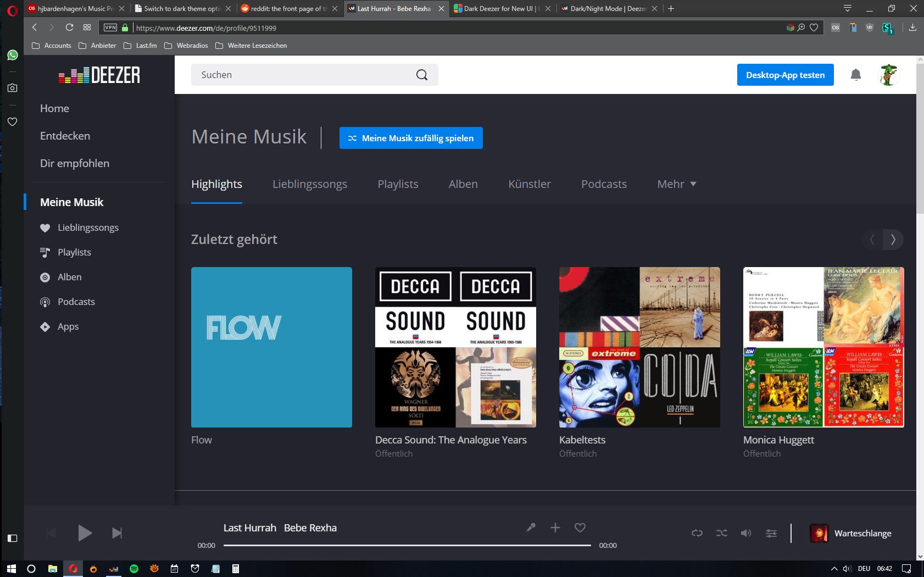Switch to Künstler tab
The image size is (924, 577).
tap(530, 184)
